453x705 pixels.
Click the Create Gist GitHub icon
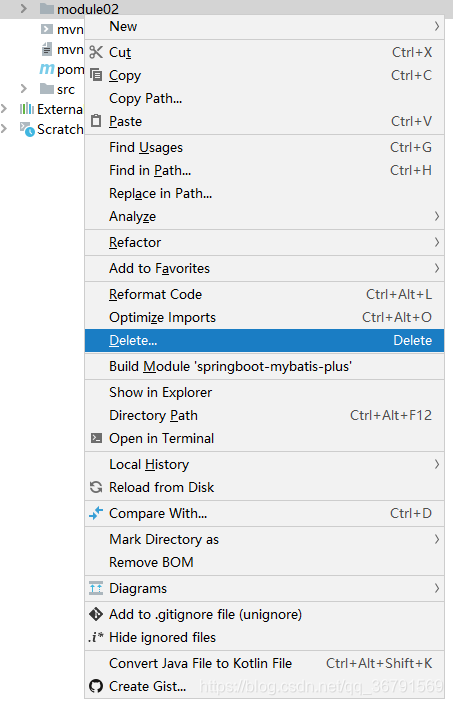click(96, 686)
